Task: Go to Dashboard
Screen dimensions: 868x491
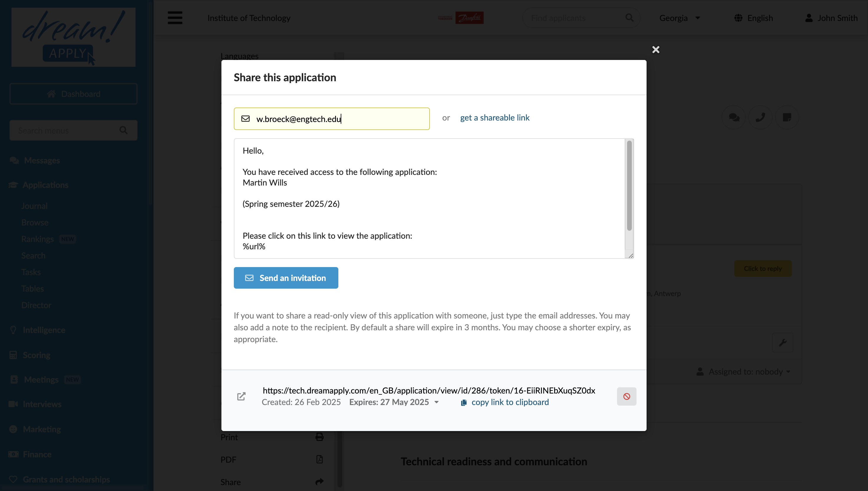Action: 74,94
